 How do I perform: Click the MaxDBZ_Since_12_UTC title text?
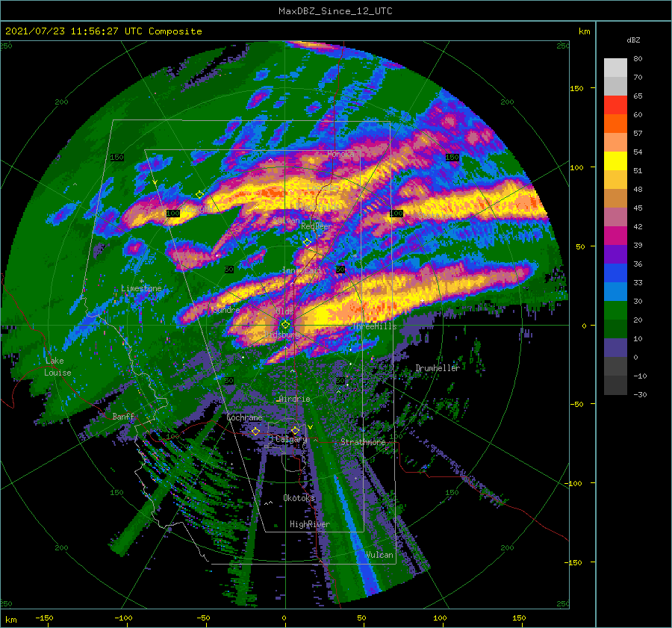[335, 11]
